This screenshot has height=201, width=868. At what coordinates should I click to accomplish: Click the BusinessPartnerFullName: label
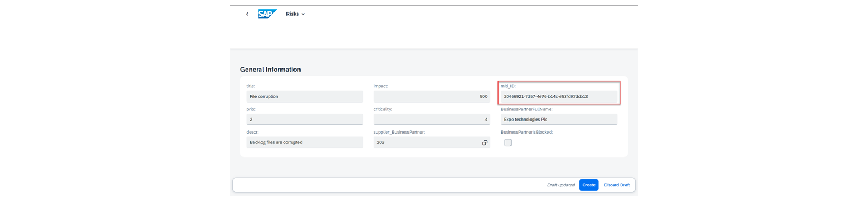(526, 109)
